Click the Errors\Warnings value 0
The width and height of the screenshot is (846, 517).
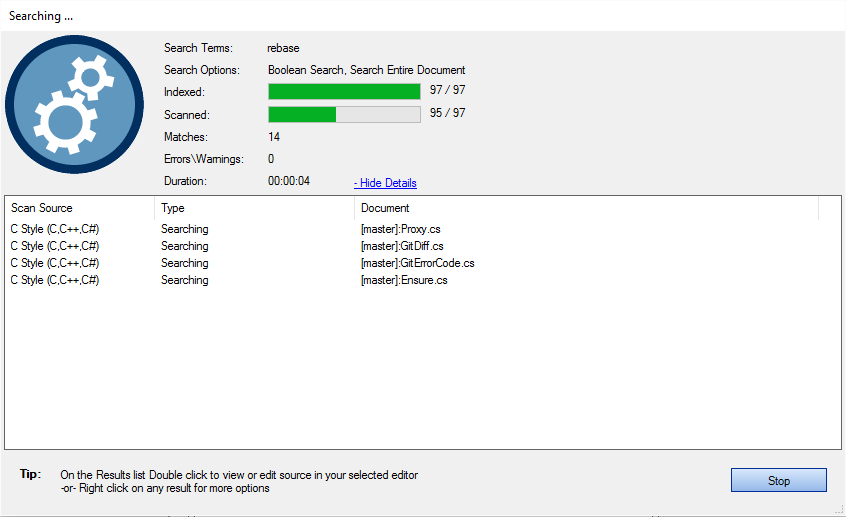click(x=271, y=159)
